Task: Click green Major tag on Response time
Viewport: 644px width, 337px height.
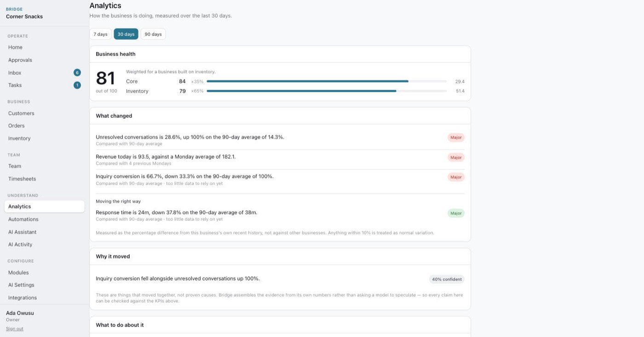Action: (456, 213)
